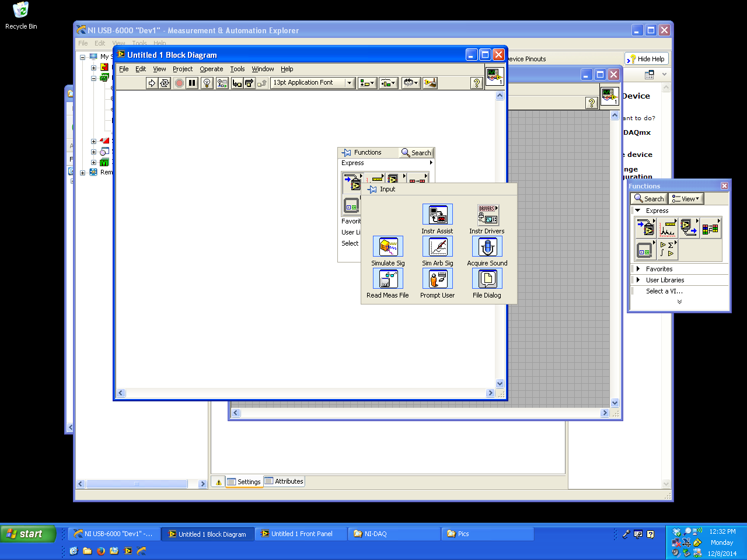Expand User Libraries category
The width and height of the screenshot is (747, 560).
(665, 280)
